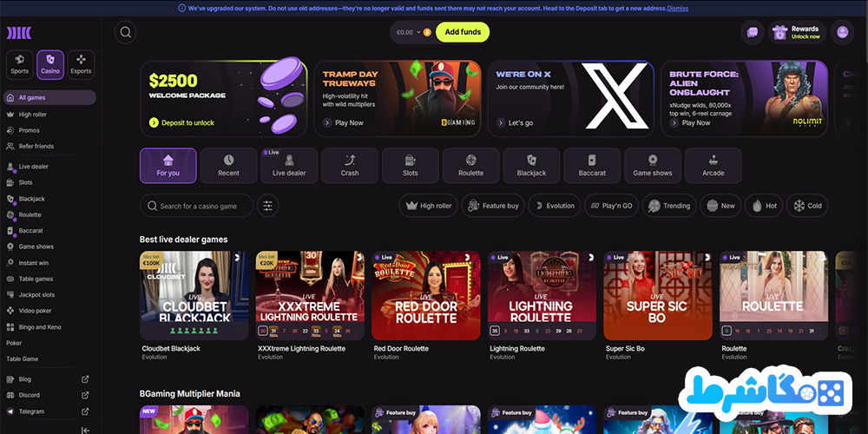This screenshot has width=868, height=434.
Task: Click Play Now on Brute Force banner
Action: [690, 123]
